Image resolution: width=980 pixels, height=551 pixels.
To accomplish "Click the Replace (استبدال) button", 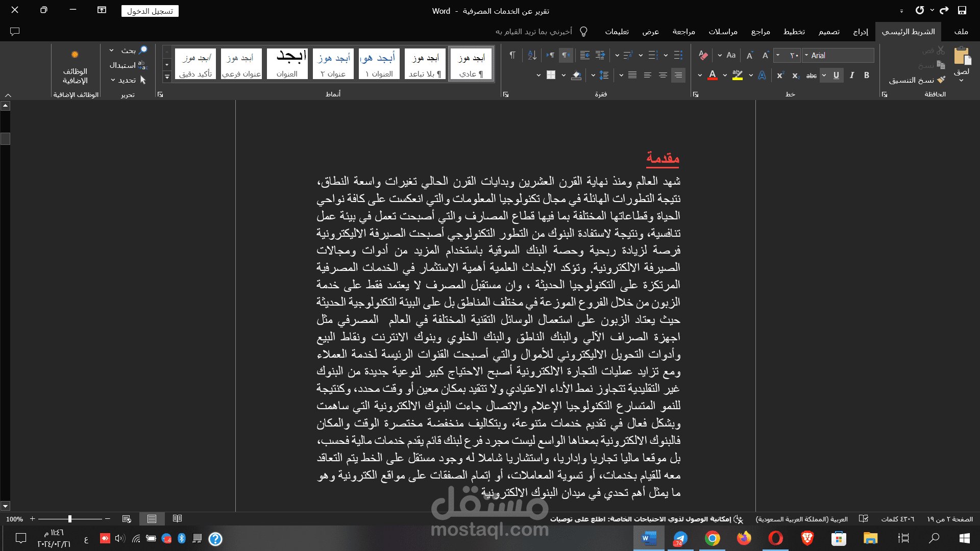I will (128, 65).
